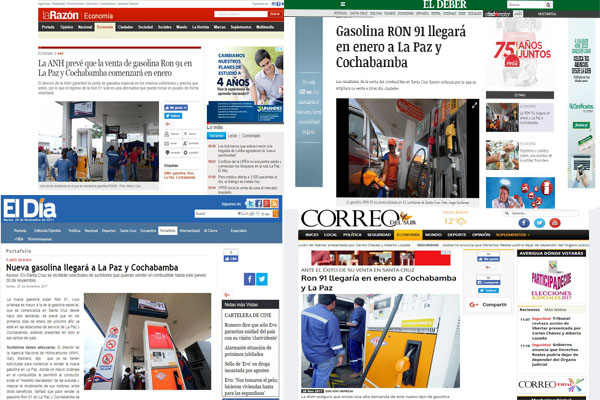Click the Correo del Sur Twitter tweet button
Screen dimensions: 600x400
click(x=488, y=291)
